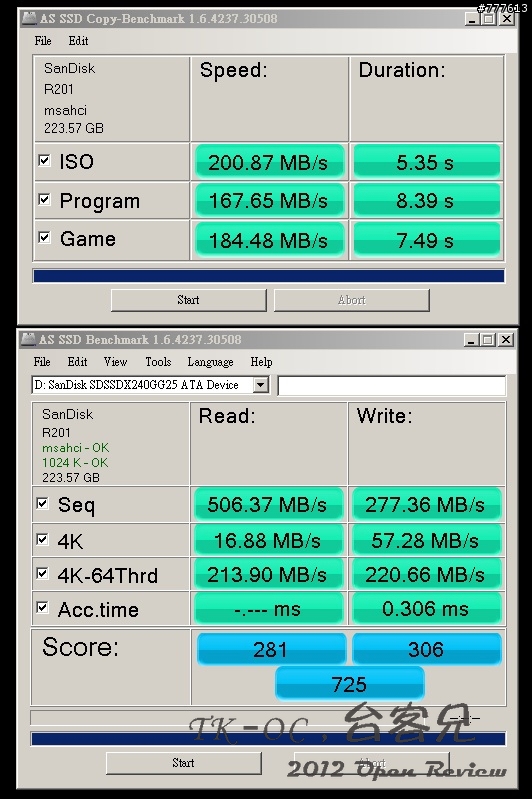The width and height of the screenshot is (532, 799).
Task: Click 4K read 16.88 MB/s result
Action: (x=268, y=540)
